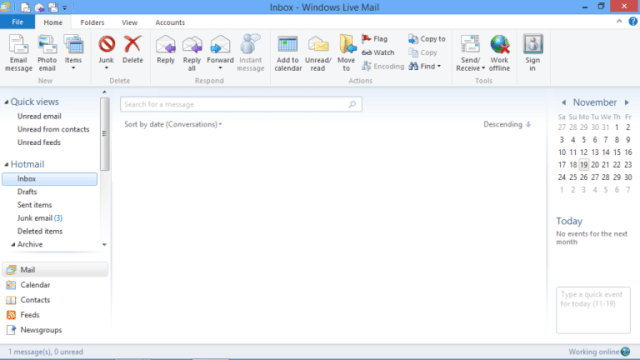
Task: Collapse the Quick views section
Action: (x=6, y=102)
